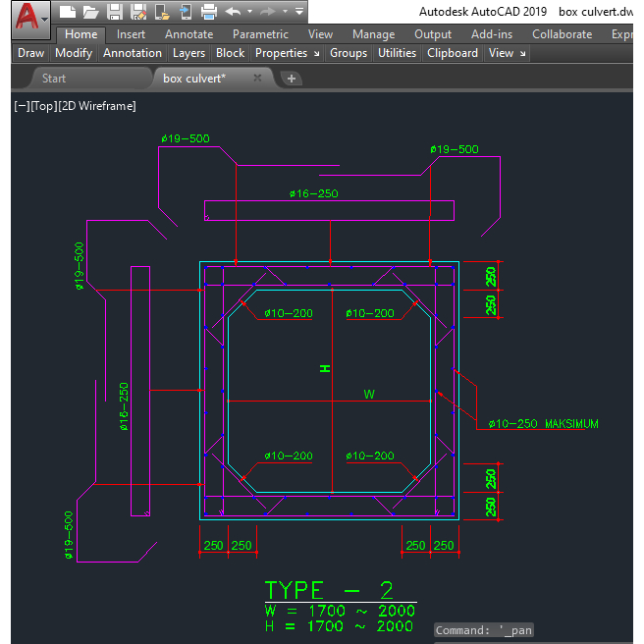This screenshot has width=644, height=644.
Task: Select the W = 1700 ~ 2000 text
Action: pos(340,611)
